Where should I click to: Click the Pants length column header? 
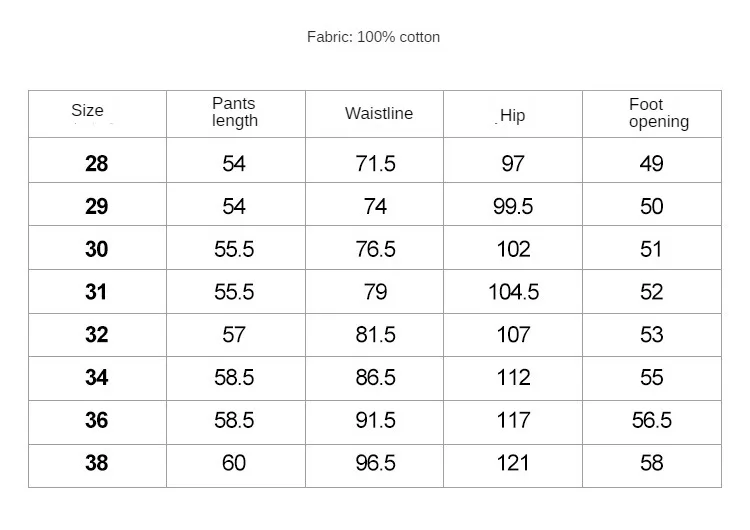click(234, 112)
